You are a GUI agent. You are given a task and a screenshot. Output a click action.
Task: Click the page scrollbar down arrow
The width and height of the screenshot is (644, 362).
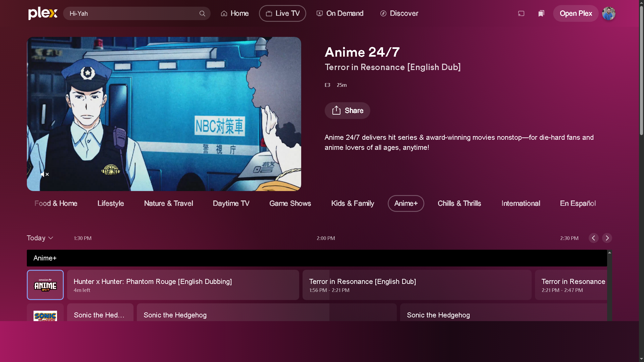point(641,359)
